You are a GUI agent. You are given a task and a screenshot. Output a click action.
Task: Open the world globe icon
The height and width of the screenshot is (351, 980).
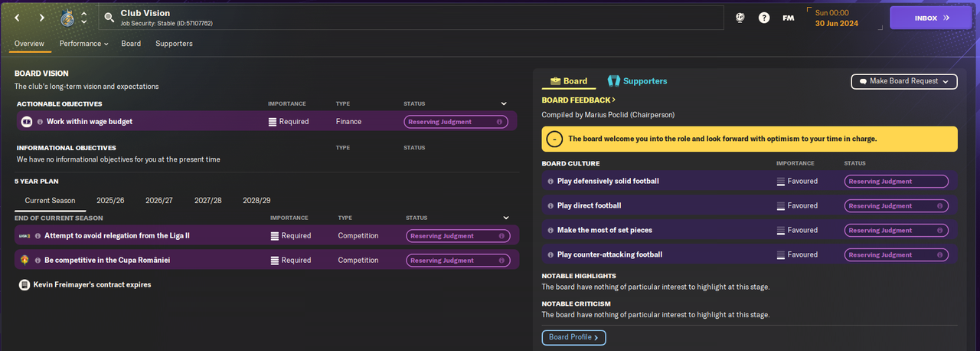click(740, 18)
